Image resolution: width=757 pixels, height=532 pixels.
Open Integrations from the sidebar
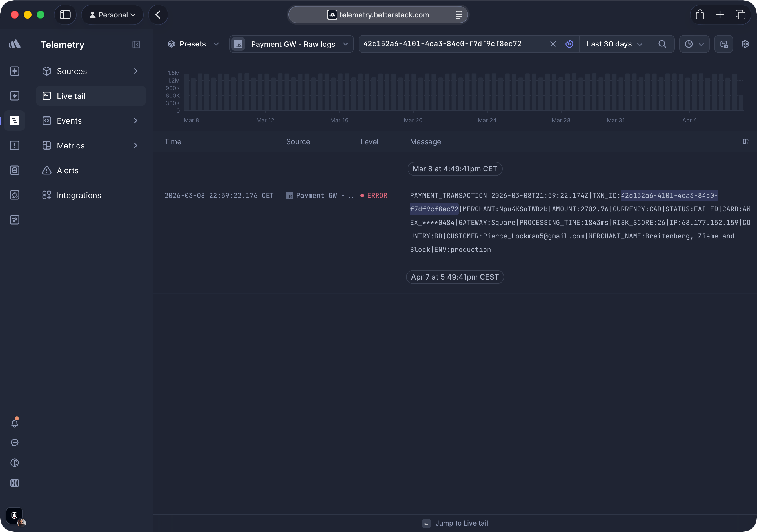(x=79, y=195)
